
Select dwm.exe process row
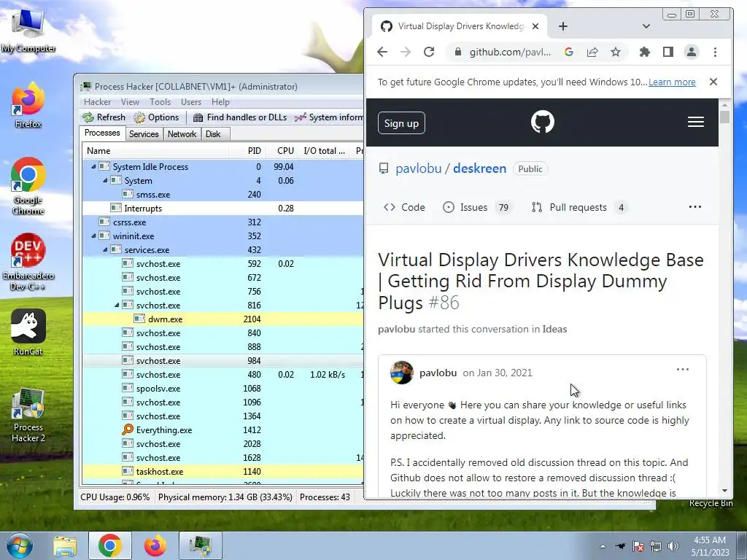223,319
